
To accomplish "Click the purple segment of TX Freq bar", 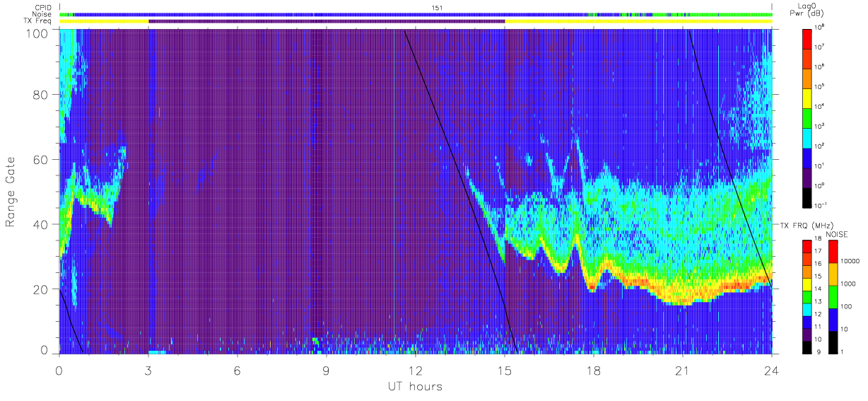I will point(327,21).
